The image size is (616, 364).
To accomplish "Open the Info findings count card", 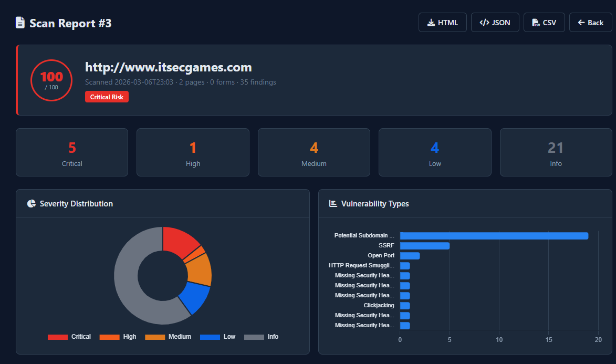I will [556, 152].
